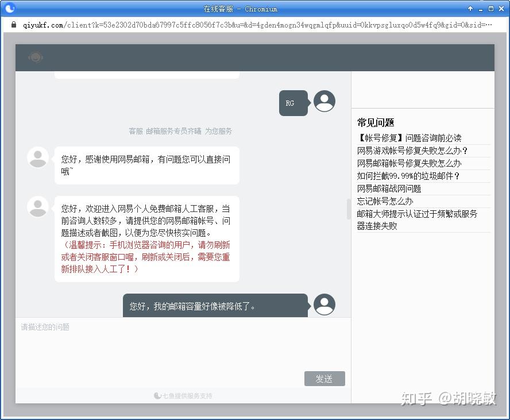Close the online customer service window
This screenshot has height=420, width=510.
coord(501,9)
